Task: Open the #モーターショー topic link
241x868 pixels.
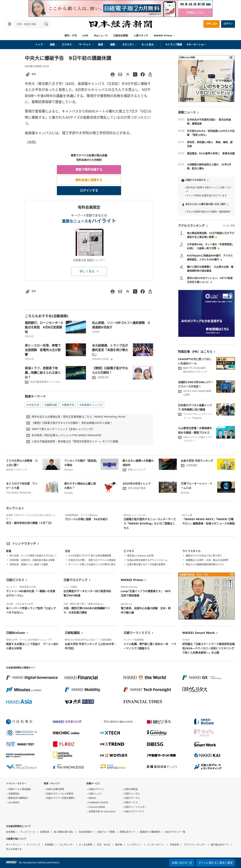Action: point(196,44)
